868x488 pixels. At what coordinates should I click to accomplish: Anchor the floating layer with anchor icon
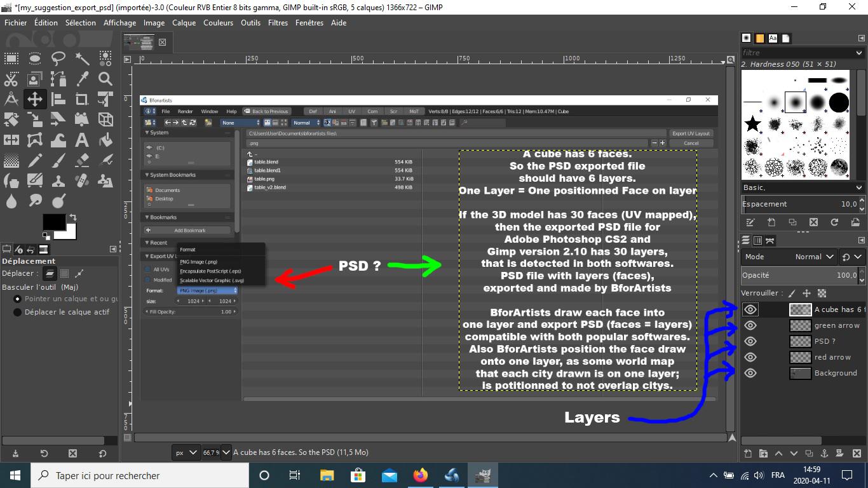tap(825, 453)
